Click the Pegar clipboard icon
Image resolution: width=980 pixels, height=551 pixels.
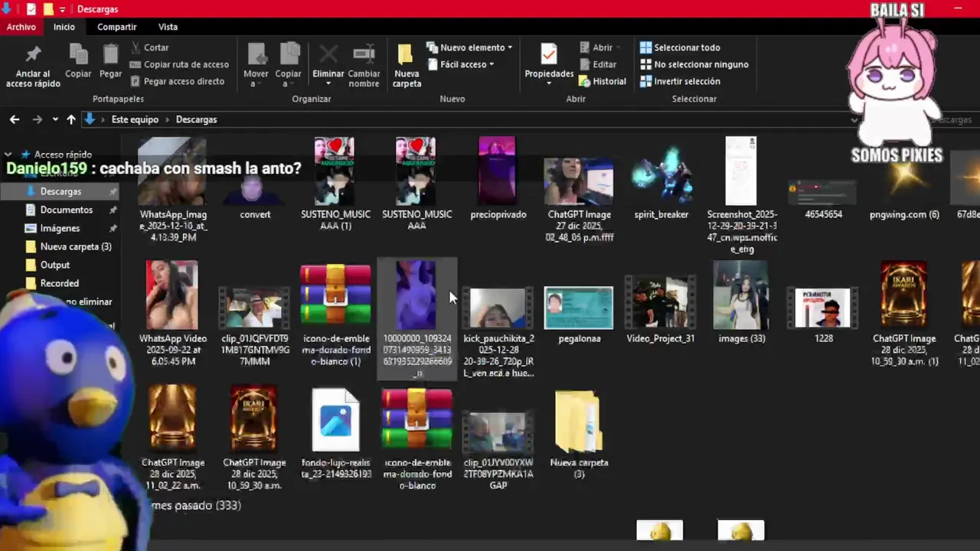(110, 55)
